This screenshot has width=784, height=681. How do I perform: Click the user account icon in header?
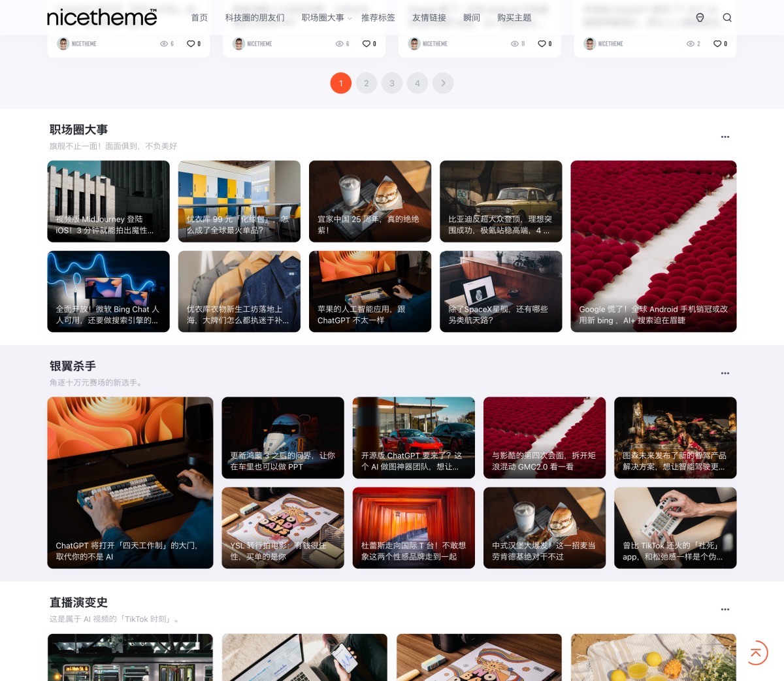coord(700,18)
